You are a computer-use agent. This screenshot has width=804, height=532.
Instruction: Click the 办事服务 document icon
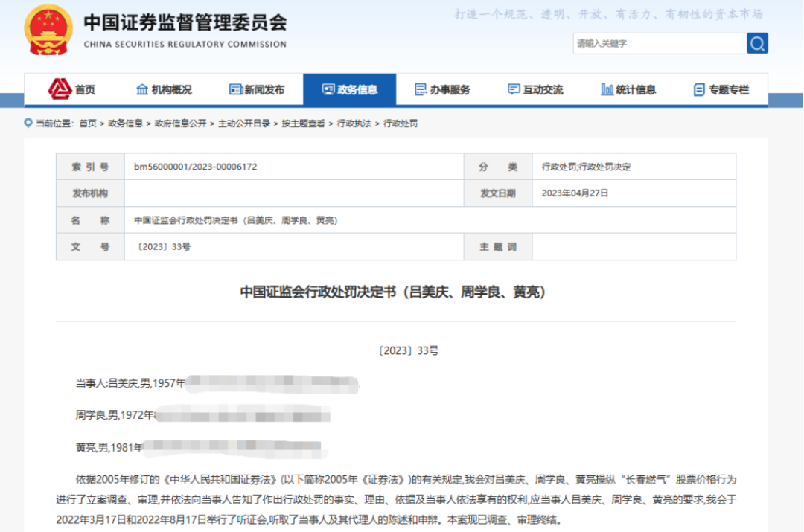point(421,90)
